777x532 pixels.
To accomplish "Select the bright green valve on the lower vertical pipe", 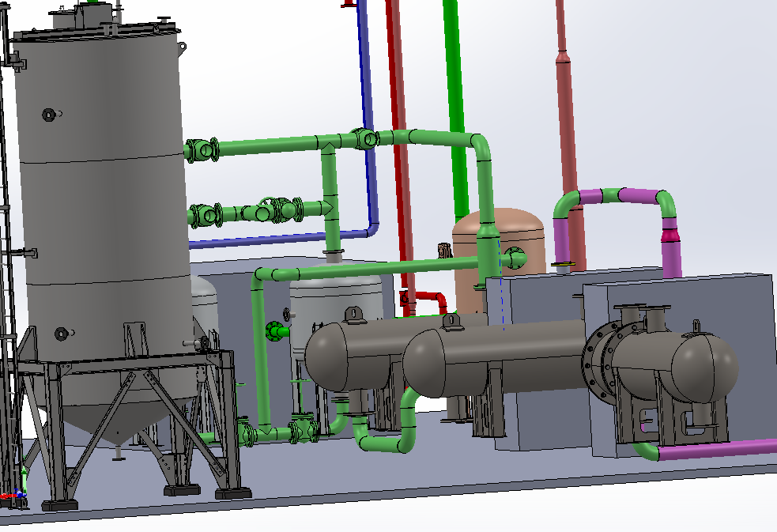I will pyautogui.click(x=277, y=330).
